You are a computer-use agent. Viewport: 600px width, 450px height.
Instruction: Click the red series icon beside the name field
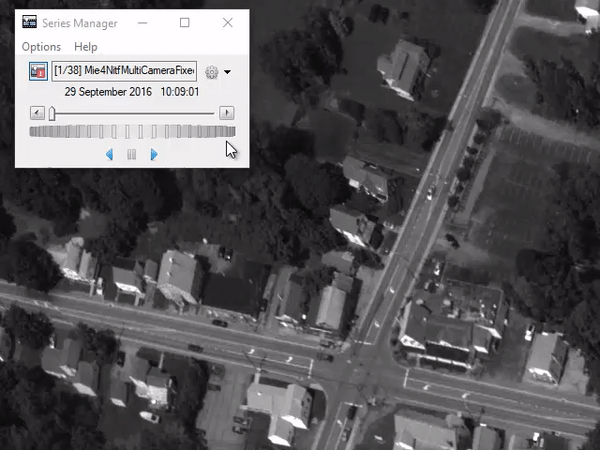37,72
